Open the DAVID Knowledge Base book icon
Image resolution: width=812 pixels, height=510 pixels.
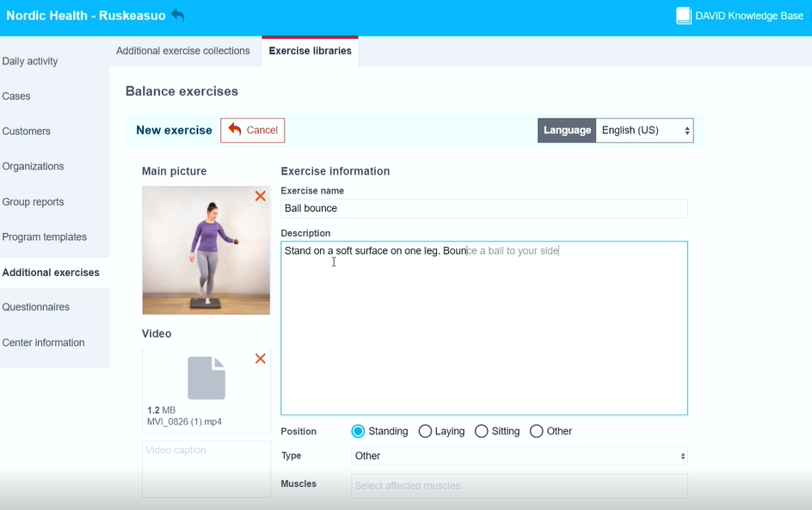[x=684, y=15]
